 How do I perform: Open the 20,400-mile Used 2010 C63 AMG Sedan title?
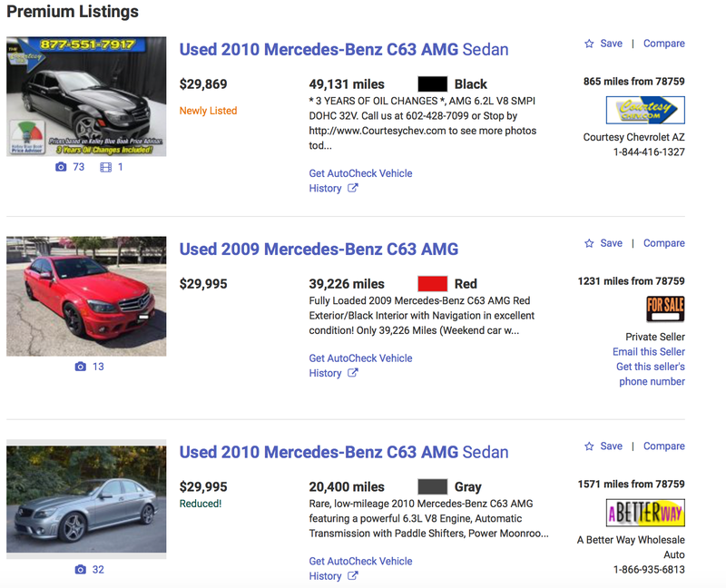pyautogui.click(x=344, y=452)
